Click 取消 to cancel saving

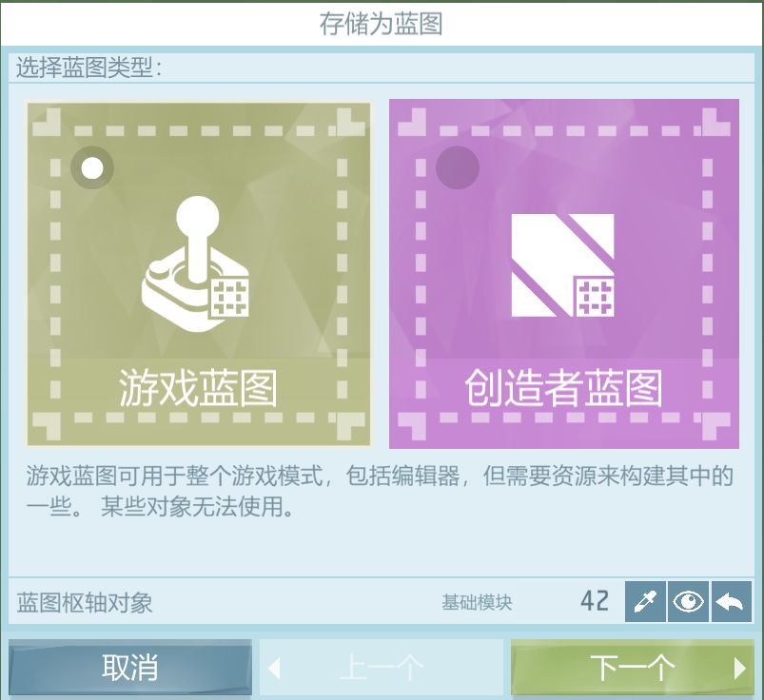coord(130,668)
